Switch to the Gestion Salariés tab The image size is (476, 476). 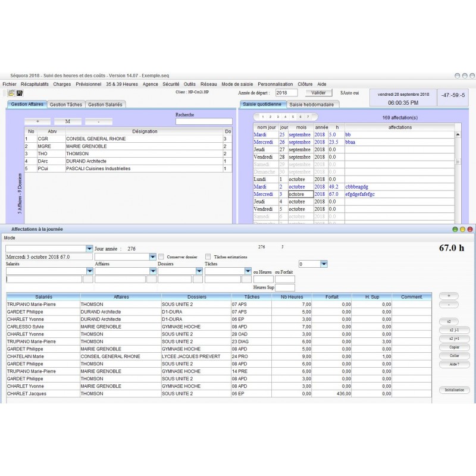pyautogui.click(x=105, y=105)
